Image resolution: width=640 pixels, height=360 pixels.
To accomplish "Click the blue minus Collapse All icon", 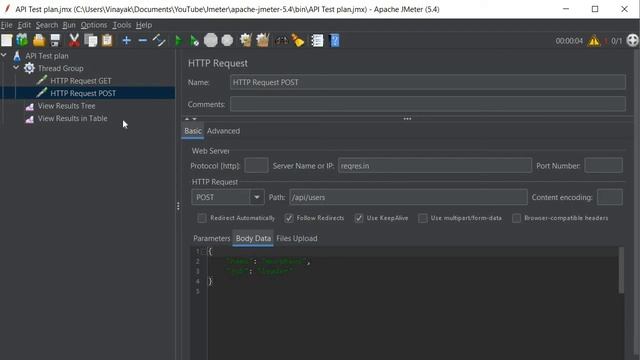I will coord(142,40).
